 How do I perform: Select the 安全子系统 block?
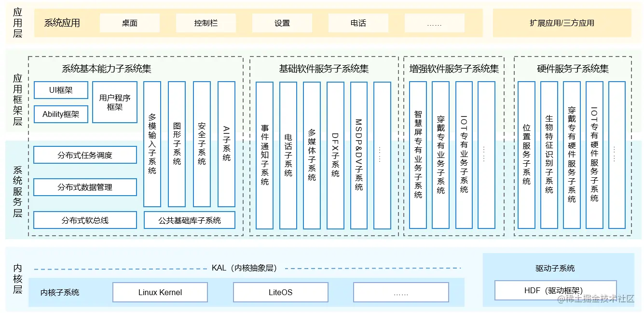[201, 142]
